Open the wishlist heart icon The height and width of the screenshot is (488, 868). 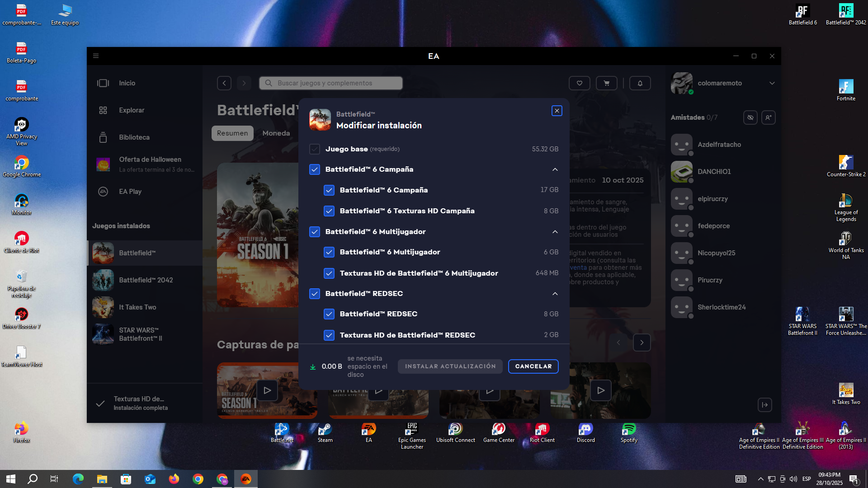(579, 83)
